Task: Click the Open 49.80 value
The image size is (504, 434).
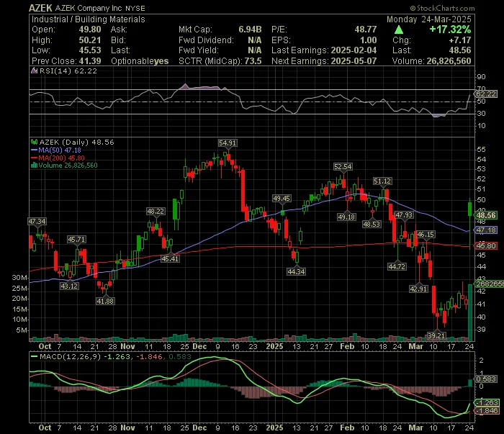Action: [x=90, y=30]
